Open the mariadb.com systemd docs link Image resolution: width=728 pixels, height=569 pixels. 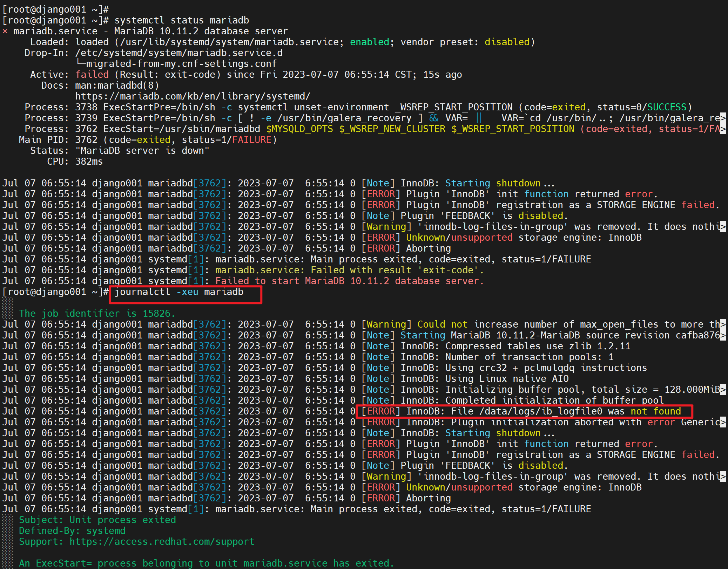click(193, 96)
